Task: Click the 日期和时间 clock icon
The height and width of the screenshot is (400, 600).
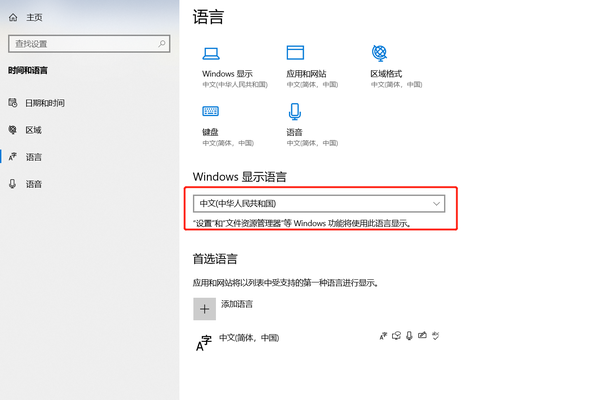Action: coord(13,103)
